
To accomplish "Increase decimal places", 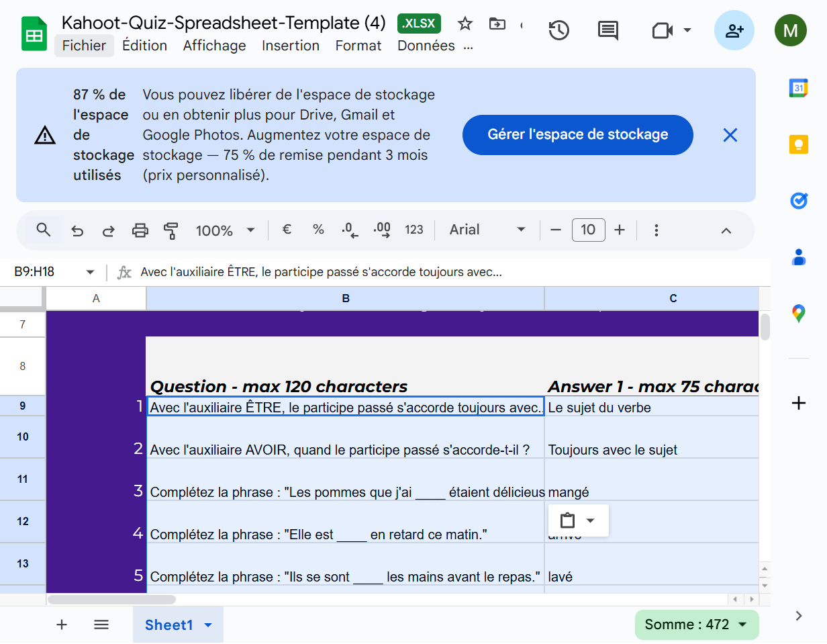I will (x=382, y=230).
